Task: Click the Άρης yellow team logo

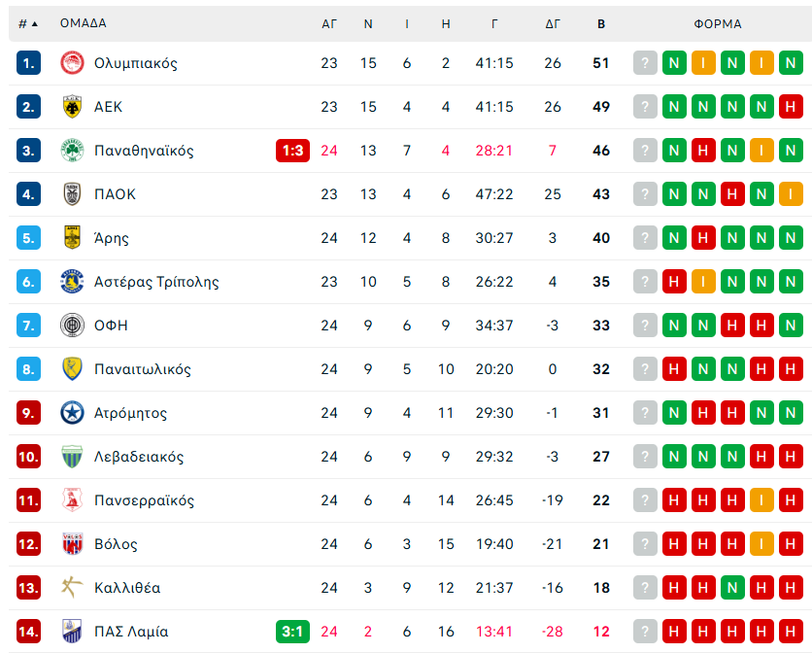Action: [72, 238]
